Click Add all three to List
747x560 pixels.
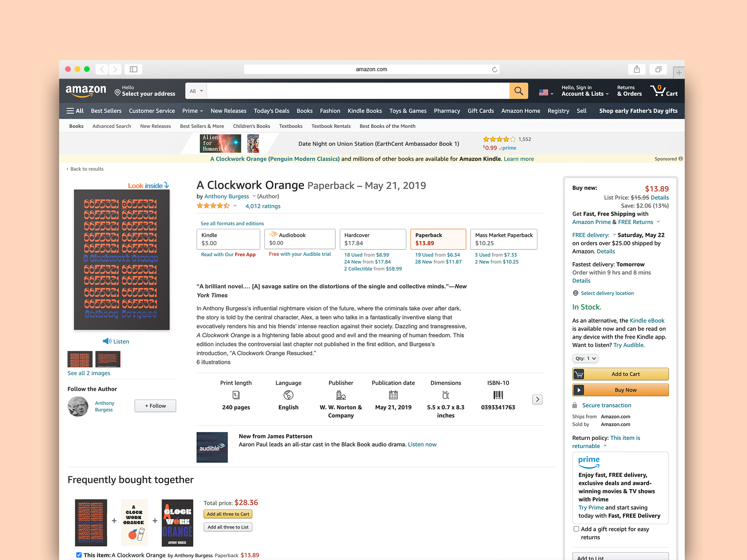(228, 527)
